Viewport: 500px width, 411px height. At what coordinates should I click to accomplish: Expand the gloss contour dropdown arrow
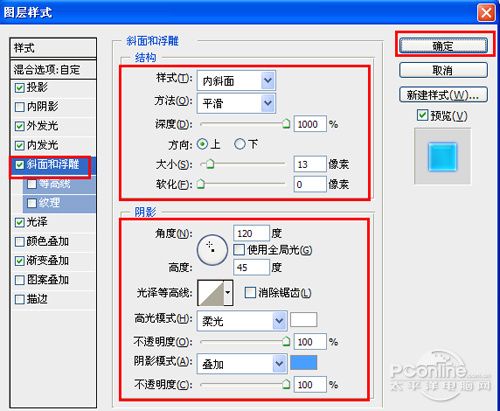coord(228,293)
